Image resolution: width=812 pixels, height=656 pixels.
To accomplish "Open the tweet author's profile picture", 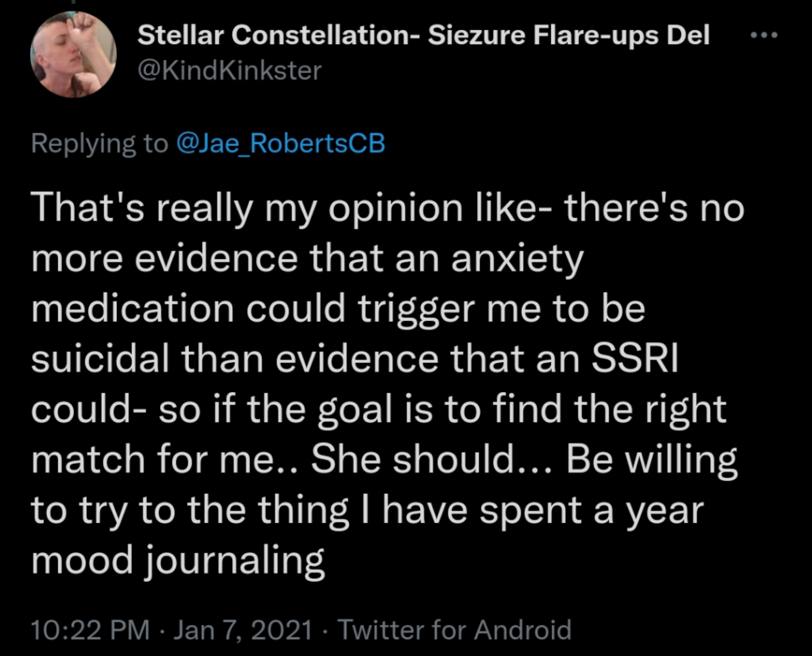I will pos(73,54).
